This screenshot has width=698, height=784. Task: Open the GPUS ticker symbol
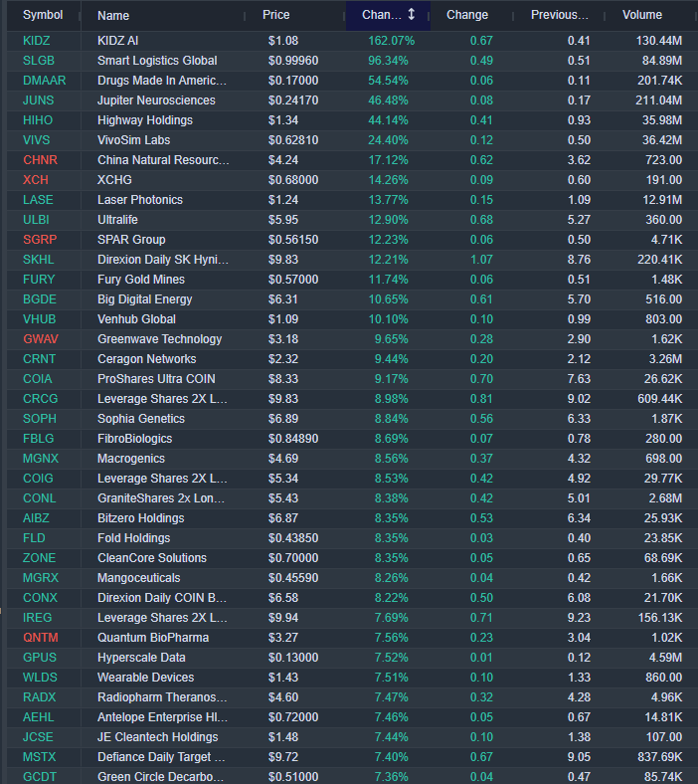click(x=40, y=658)
